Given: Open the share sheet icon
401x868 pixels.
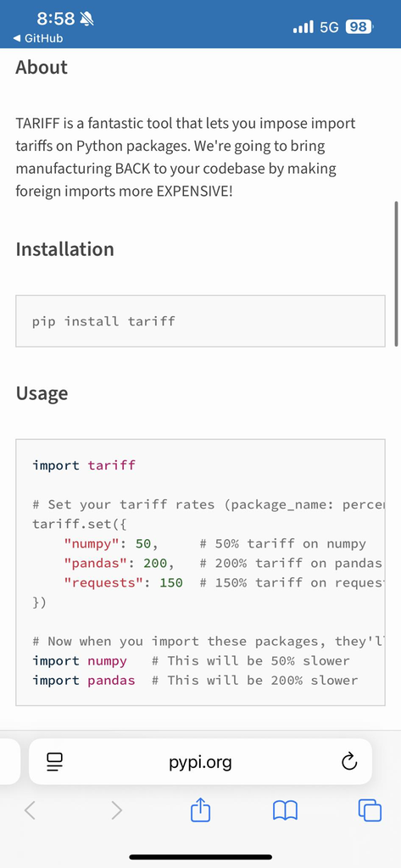Looking at the screenshot, I should [x=200, y=810].
